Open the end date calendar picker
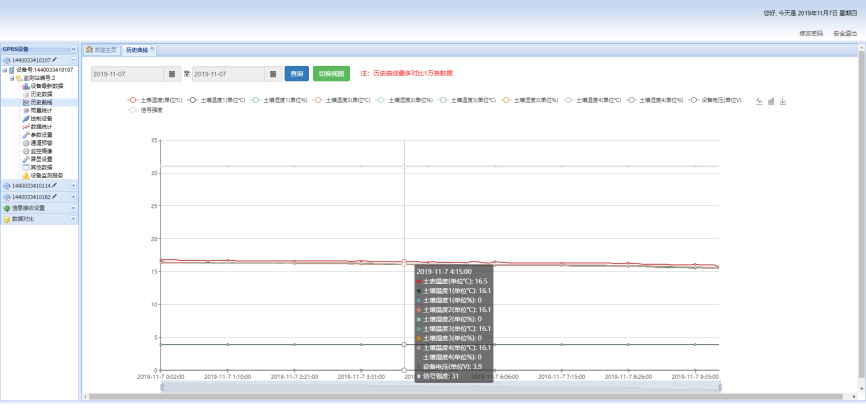 coord(273,74)
